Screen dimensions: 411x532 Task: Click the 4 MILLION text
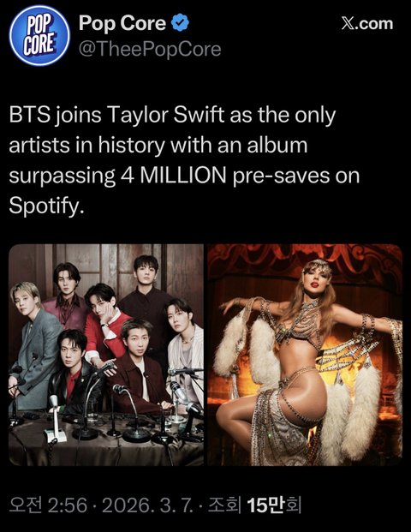pos(174,176)
